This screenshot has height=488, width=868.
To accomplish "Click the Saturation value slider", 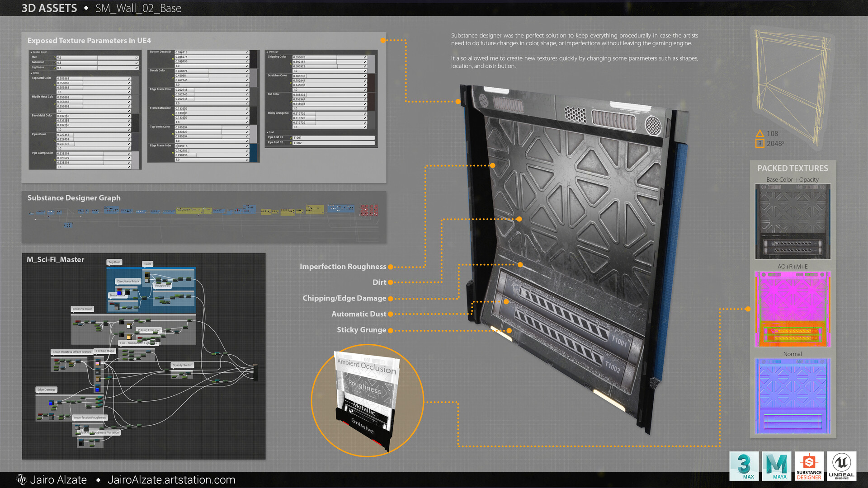I will [95, 62].
